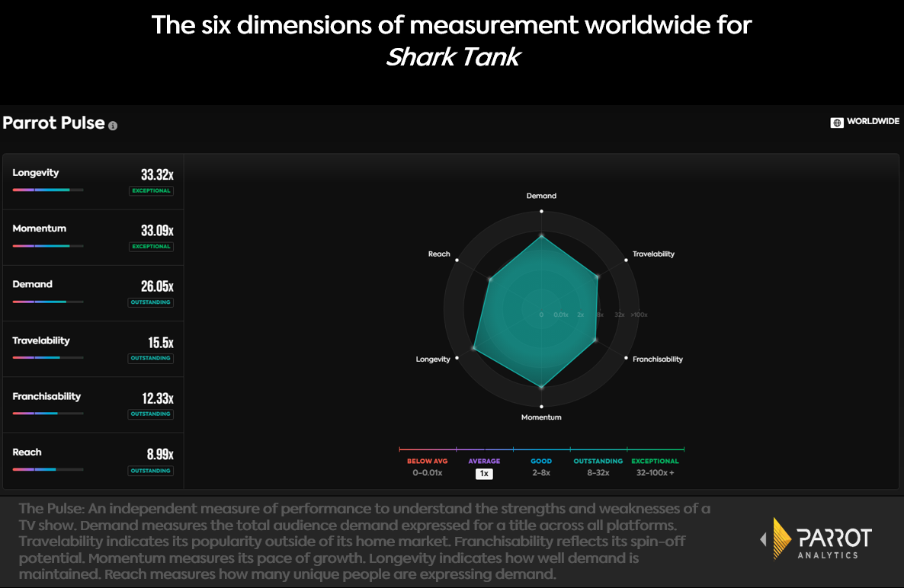Click the EXCEPTIONAL badge under Momentum
Screen dimensions: 904x588
[x=151, y=247]
